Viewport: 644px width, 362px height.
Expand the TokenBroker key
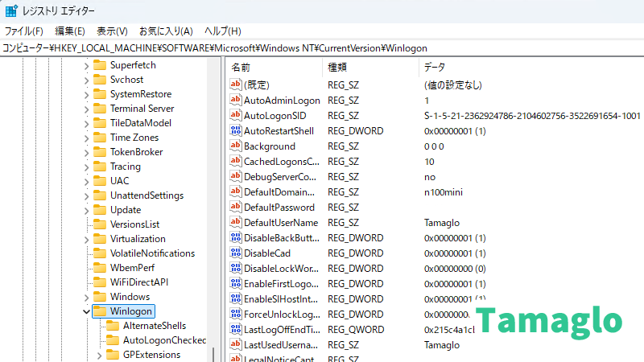(x=86, y=153)
